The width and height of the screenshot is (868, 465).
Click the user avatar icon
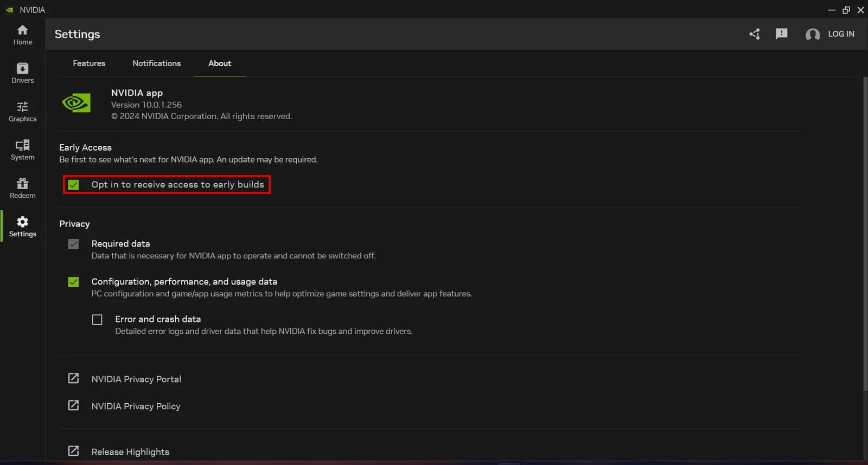pos(812,35)
